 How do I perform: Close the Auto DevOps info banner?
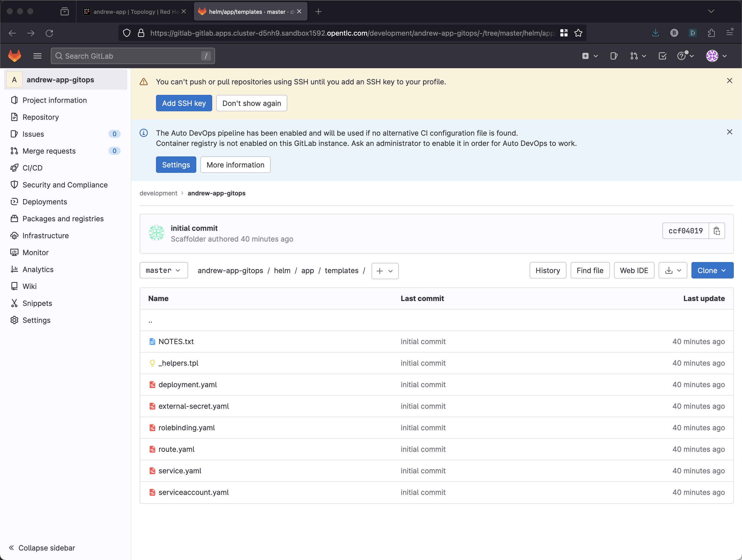pyautogui.click(x=729, y=132)
